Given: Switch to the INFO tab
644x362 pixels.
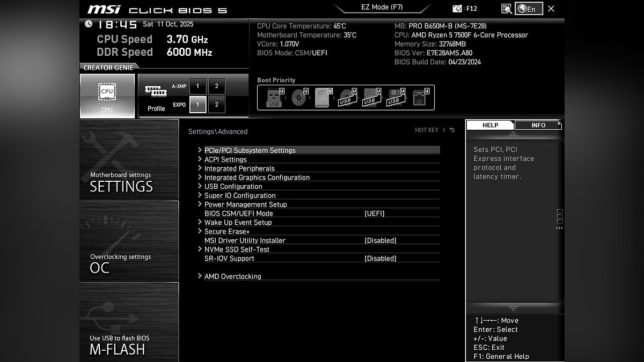Looking at the screenshot, I should pyautogui.click(x=538, y=125).
